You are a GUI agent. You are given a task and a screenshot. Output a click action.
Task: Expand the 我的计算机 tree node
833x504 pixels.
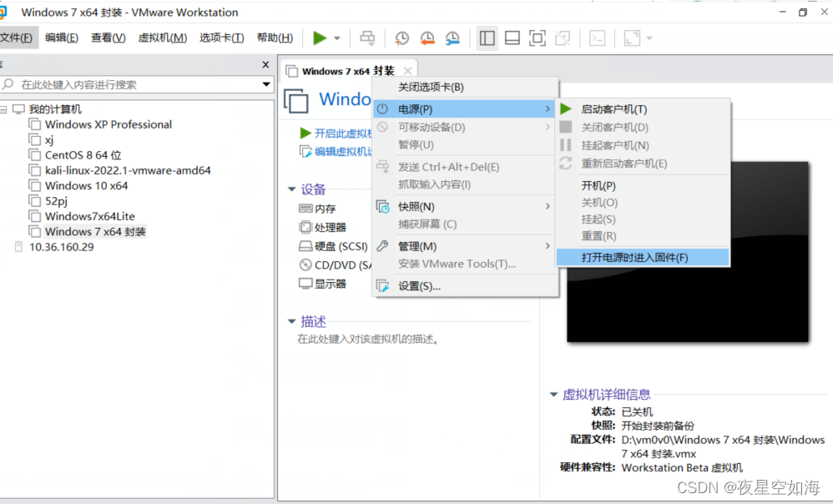pyautogui.click(x=6, y=108)
